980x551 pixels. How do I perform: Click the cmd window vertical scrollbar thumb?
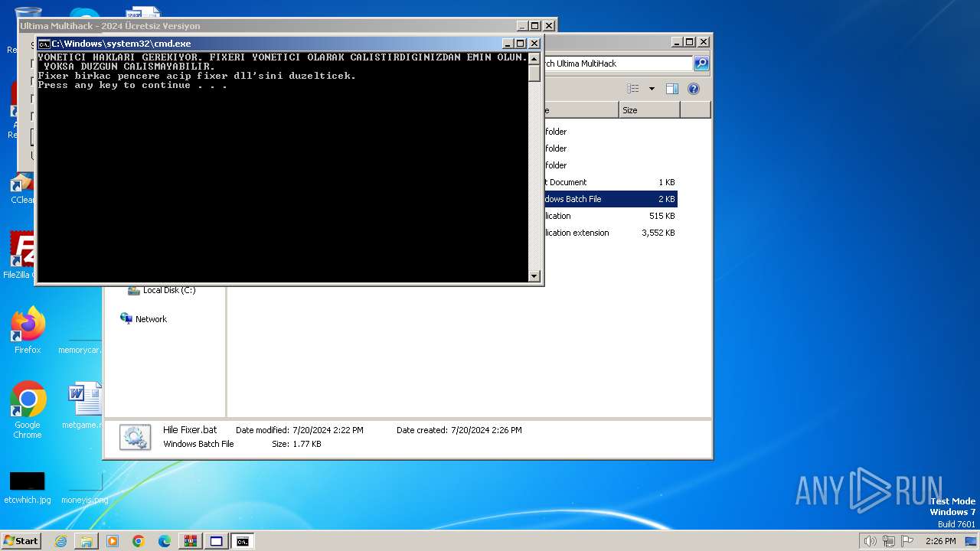(x=534, y=73)
